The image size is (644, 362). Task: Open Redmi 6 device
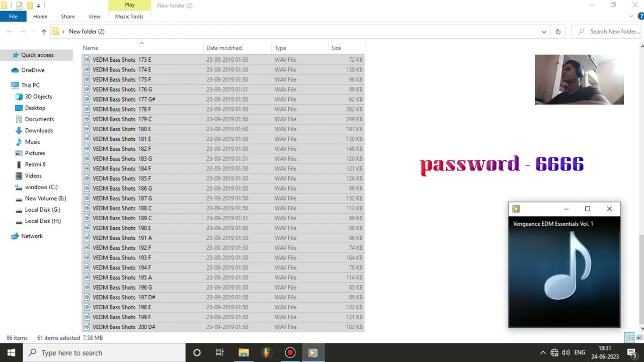point(35,164)
